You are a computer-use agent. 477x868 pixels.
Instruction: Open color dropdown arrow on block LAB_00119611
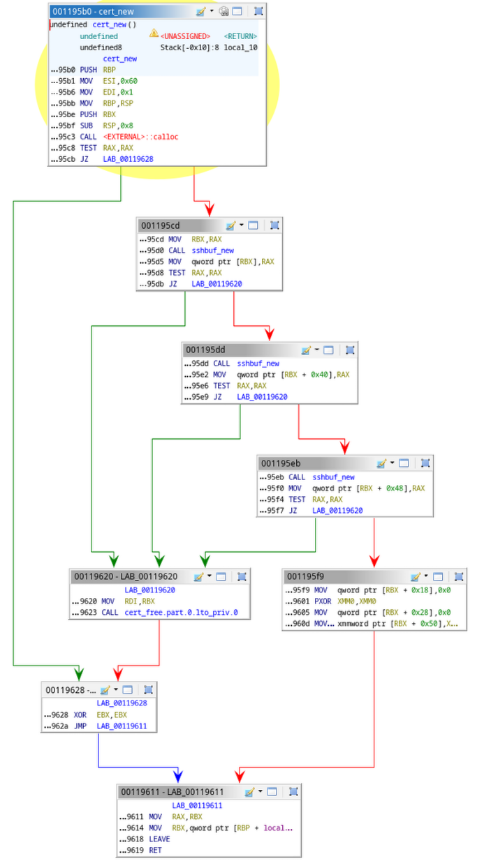click(260, 791)
